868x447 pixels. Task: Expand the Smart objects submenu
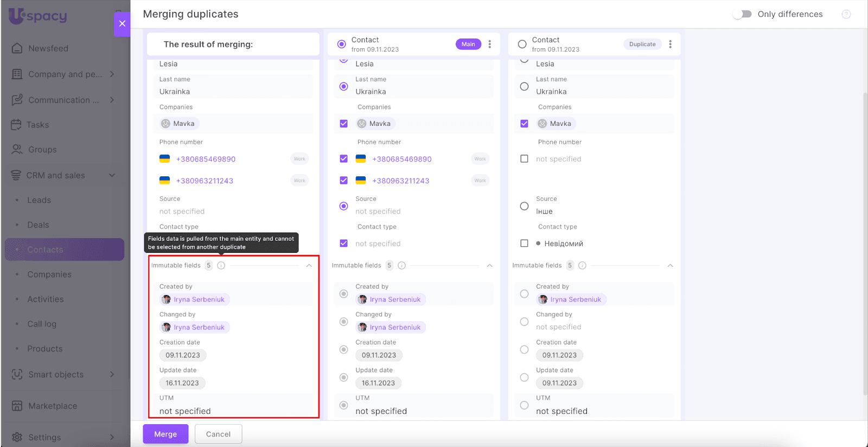tap(112, 374)
